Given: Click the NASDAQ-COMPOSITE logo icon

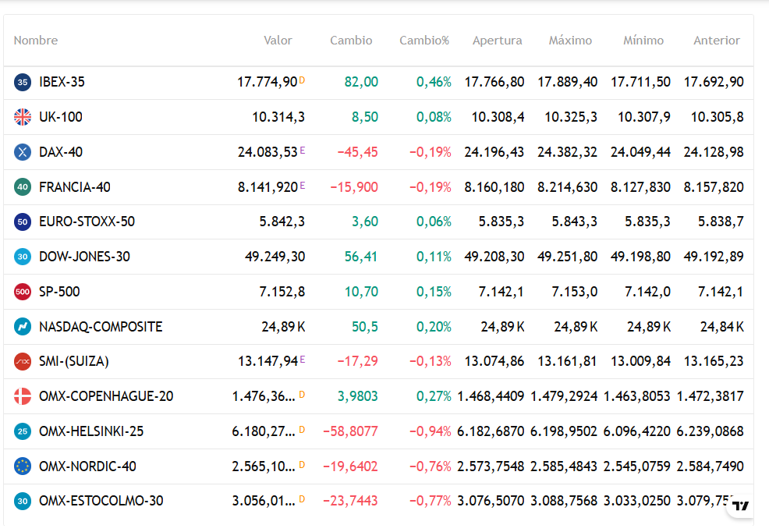Looking at the screenshot, I should 23,327.
